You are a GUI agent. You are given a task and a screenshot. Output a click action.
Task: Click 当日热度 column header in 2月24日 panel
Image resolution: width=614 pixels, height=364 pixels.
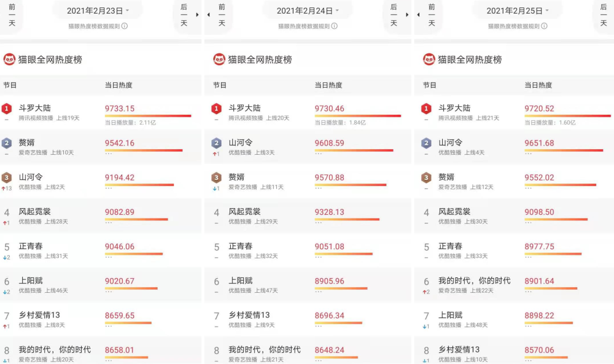328,85
